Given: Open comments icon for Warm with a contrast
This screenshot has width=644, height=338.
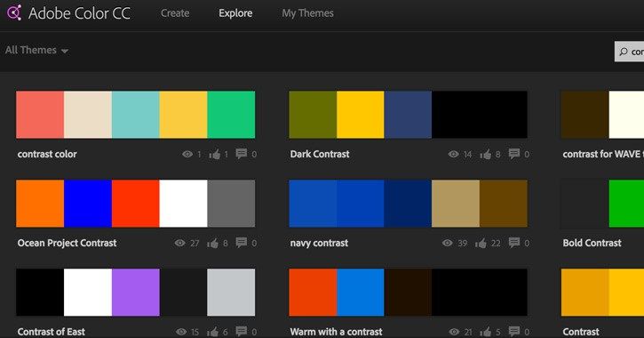Looking at the screenshot, I should (514, 332).
